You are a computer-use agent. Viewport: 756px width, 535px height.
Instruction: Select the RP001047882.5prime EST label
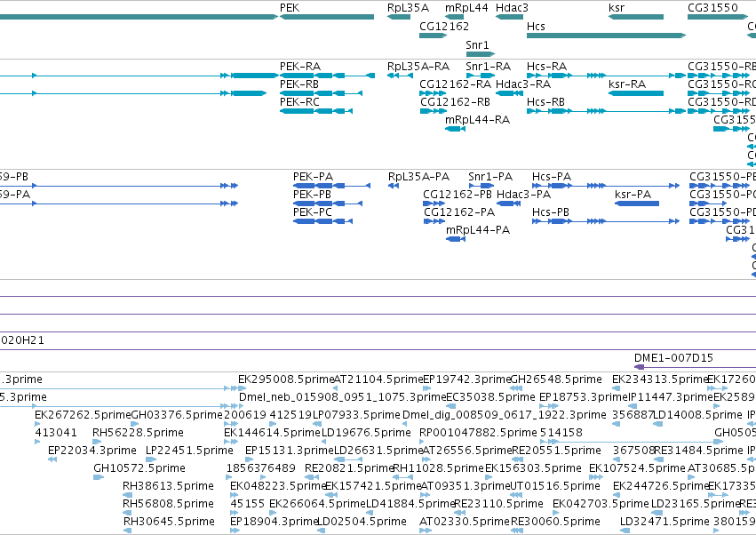point(478,433)
